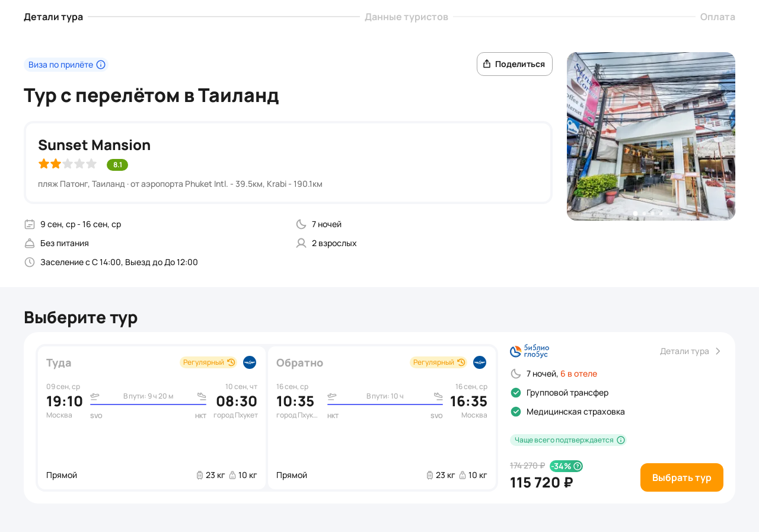The image size is (759, 532).
Task: Click the info icon next to Виза по прилёте
Action: coord(101,65)
